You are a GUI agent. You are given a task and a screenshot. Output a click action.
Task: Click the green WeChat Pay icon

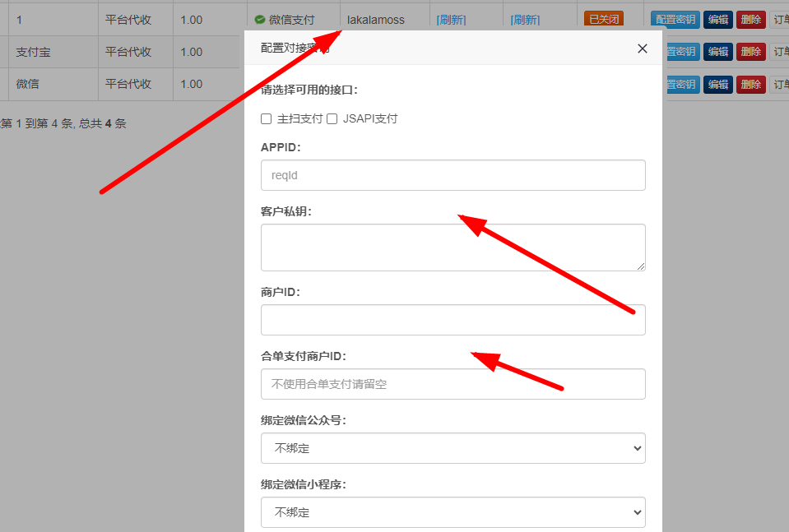pos(260,20)
